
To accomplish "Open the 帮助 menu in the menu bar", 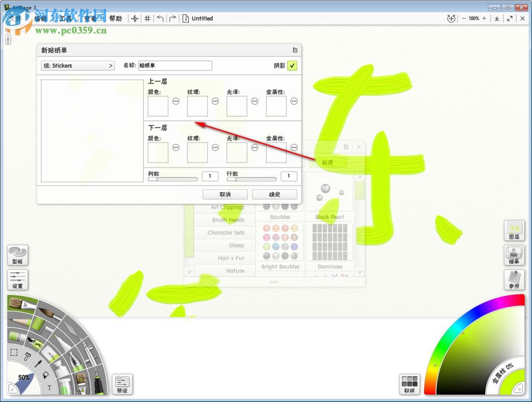I will tap(117, 18).
